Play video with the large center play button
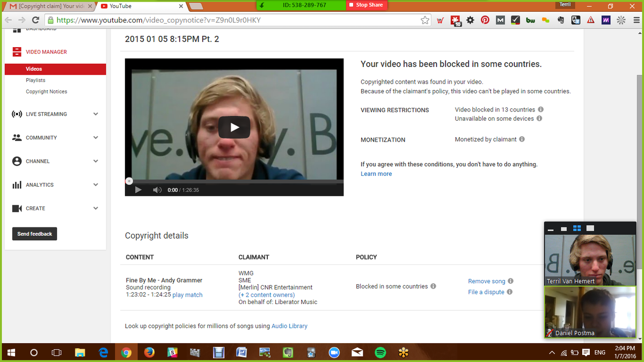The image size is (644, 362). tap(234, 127)
